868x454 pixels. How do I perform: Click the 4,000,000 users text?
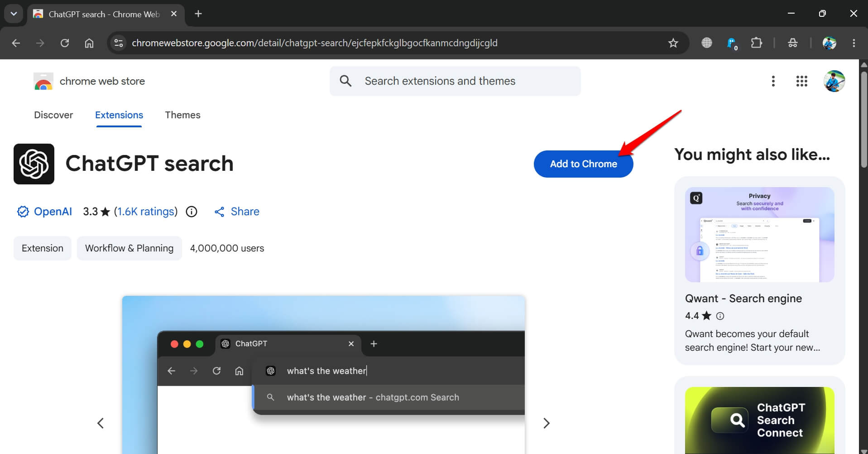tap(227, 248)
